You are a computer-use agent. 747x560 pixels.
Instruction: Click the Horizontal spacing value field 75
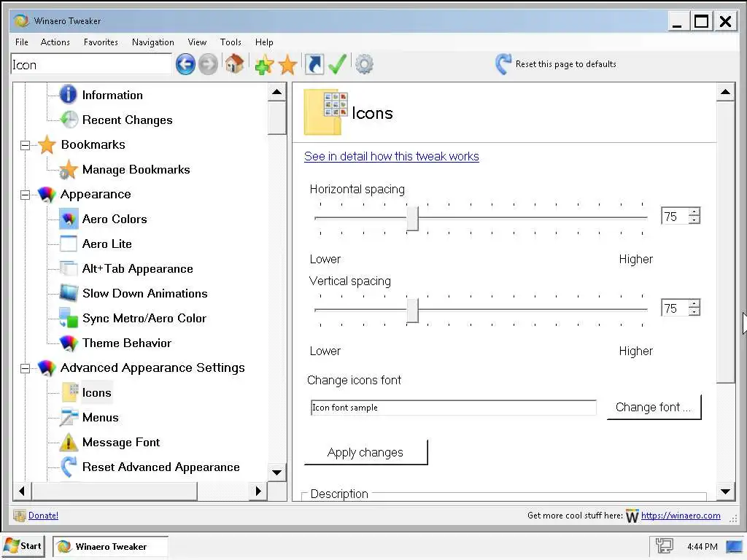pyautogui.click(x=675, y=216)
